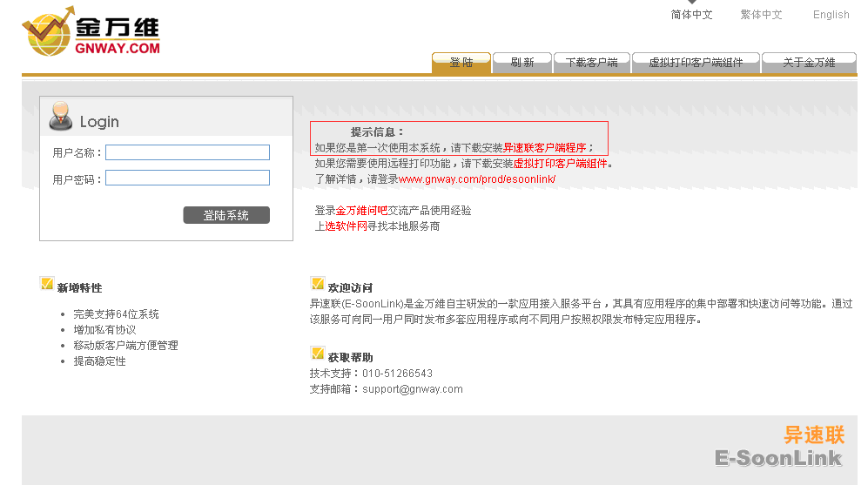
Task: Click the 异速联 E-SoonLink footer logo
Action: [x=779, y=447]
